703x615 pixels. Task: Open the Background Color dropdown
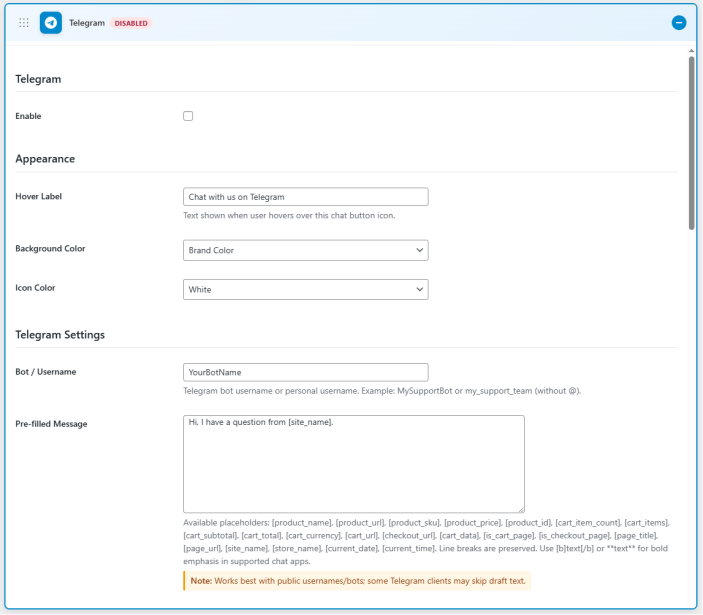306,250
